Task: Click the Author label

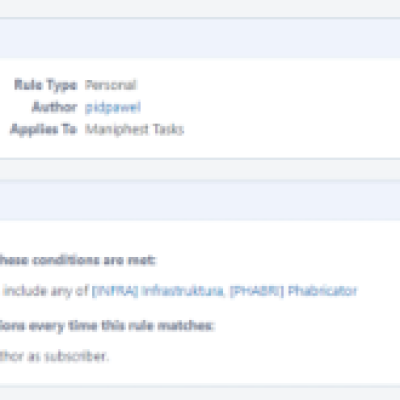Action: [55, 107]
